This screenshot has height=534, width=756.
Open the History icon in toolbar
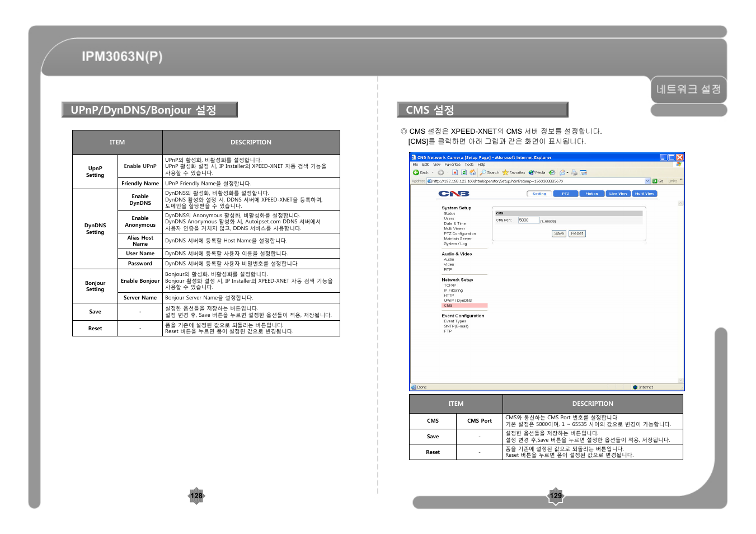(552, 172)
